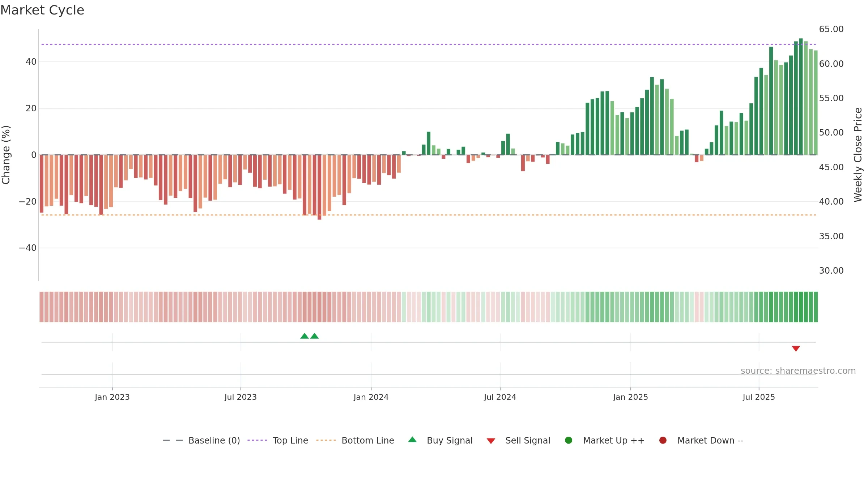868x488 pixels.
Task: Select the red sell signal marker near Jul 2025
Action: coord(796,348)
